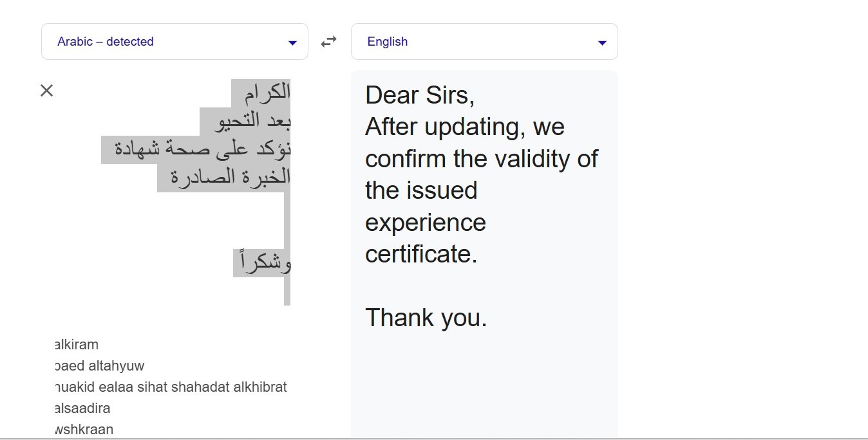Click the translated "Thank you." line

pos(426,318)
